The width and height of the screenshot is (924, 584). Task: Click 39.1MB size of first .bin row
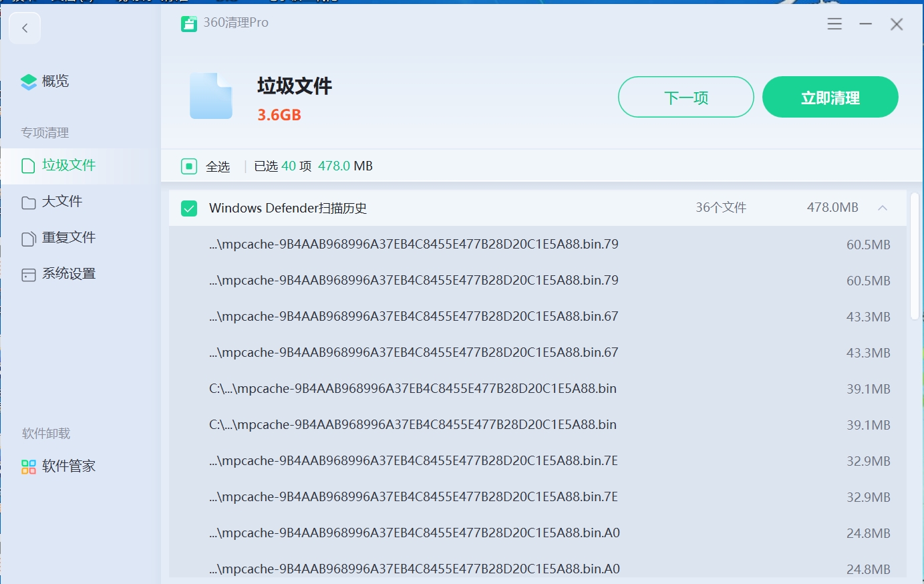click(869, 390)
